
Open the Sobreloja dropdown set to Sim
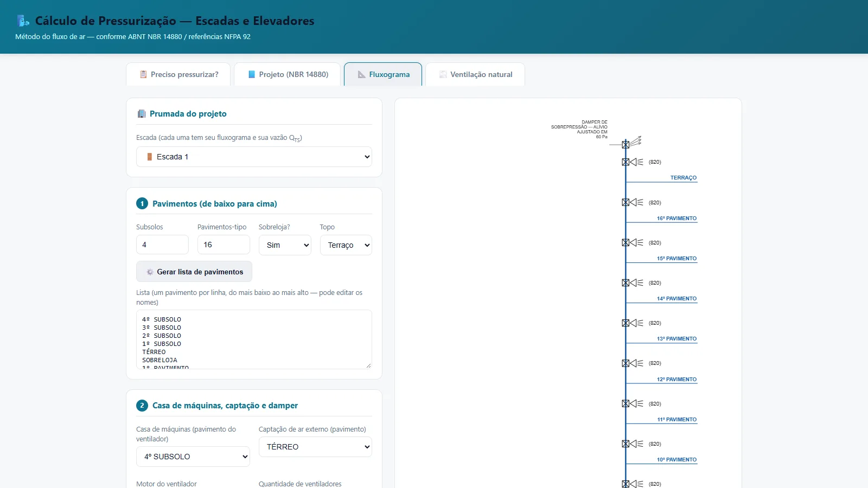(285, 245)
